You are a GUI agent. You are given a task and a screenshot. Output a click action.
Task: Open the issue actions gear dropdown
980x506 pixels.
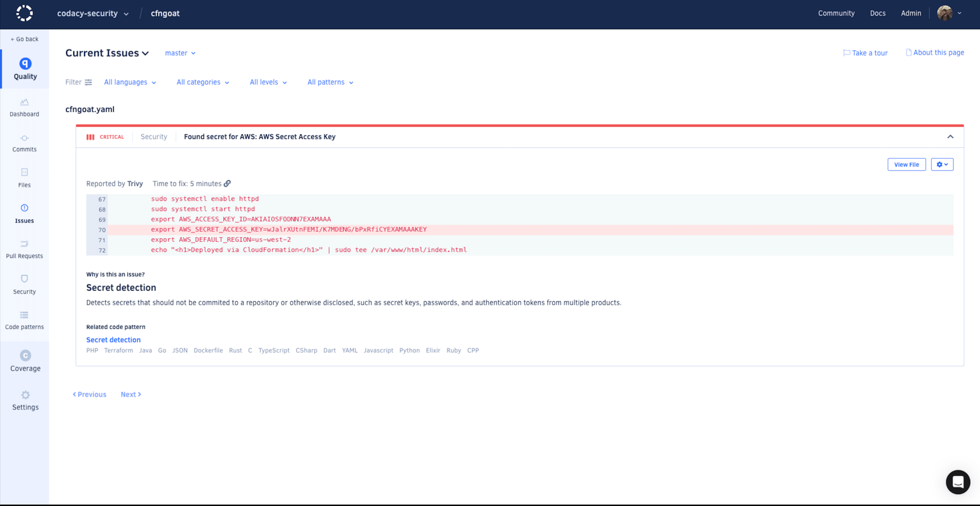point(941,164)
